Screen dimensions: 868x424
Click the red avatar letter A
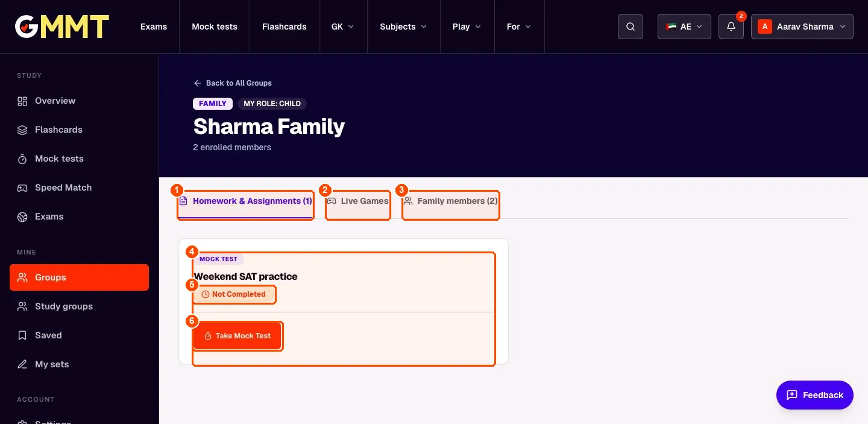pos(765,27)
